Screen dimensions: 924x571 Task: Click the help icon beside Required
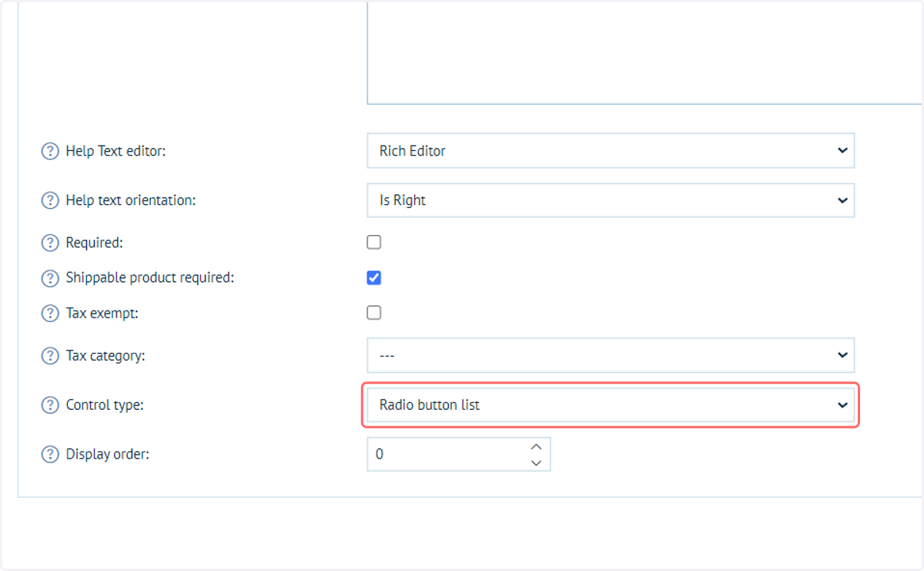50,243
